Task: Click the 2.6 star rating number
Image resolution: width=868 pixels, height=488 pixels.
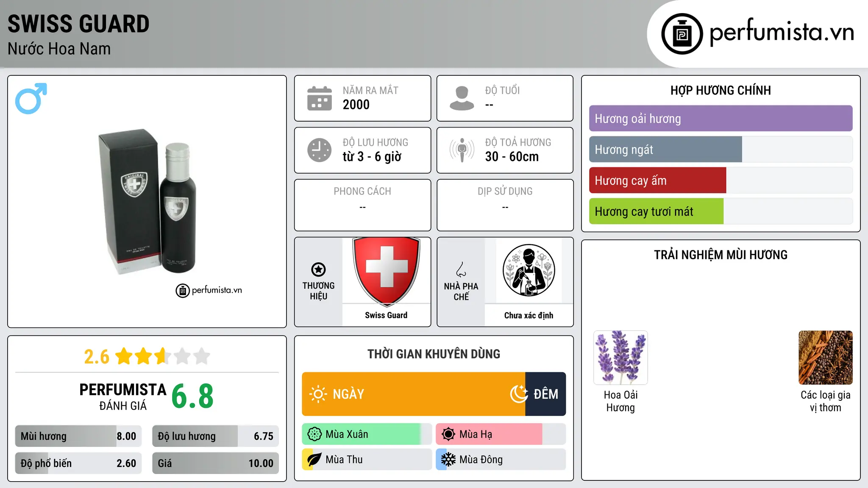Action: click(97, 357)
